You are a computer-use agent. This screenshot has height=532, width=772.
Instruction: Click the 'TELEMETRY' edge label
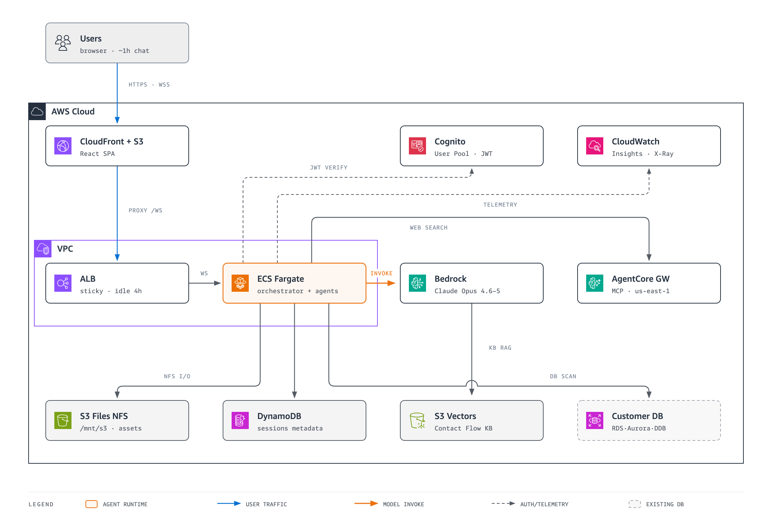500,205
